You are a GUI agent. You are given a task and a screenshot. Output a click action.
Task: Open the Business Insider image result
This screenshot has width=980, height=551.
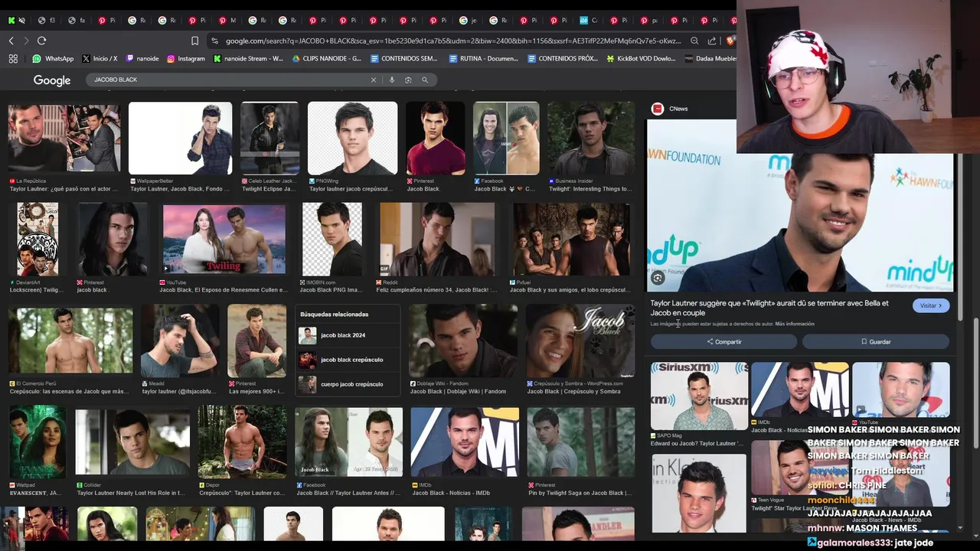pos(590,138)
